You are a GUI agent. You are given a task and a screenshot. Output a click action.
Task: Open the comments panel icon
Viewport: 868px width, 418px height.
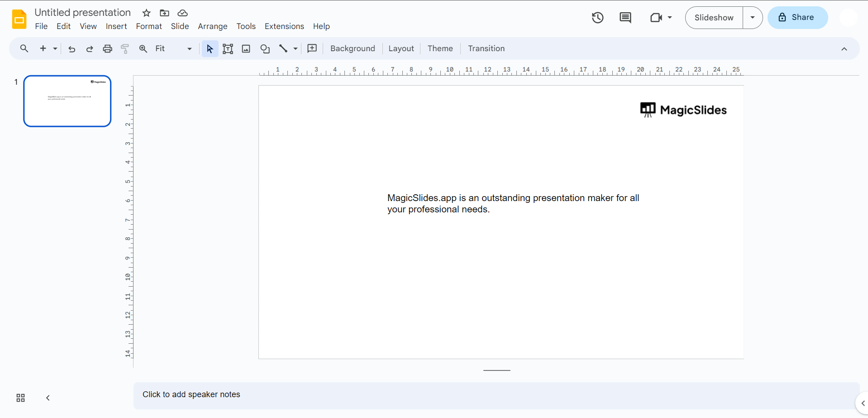point(625,18)
